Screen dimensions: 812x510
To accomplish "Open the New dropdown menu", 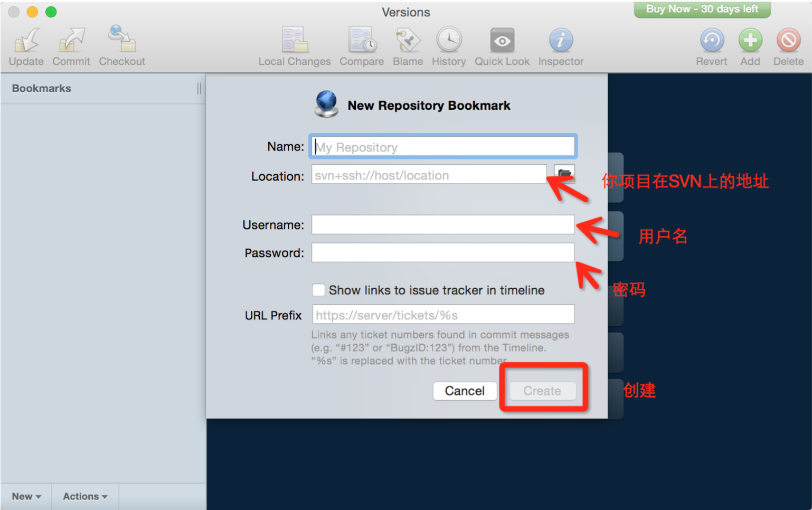I will point(26,496).
